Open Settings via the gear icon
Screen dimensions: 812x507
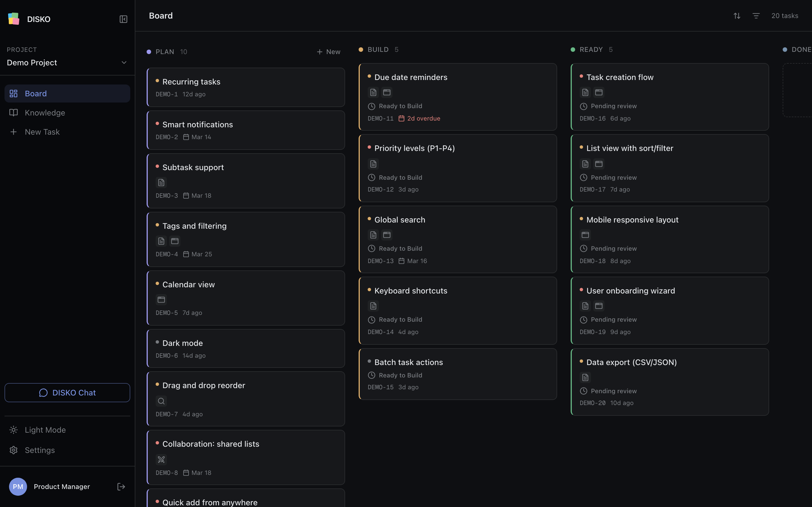pyautogui.click(x=14, y=450)
